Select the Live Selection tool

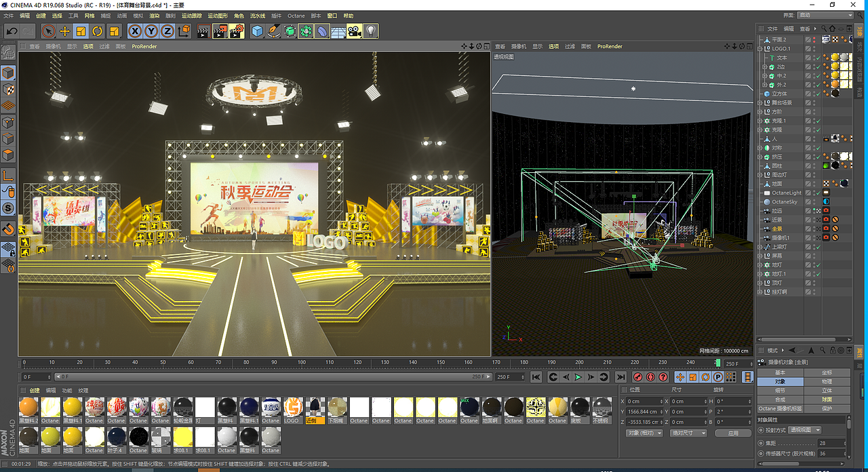click(48, 31)
